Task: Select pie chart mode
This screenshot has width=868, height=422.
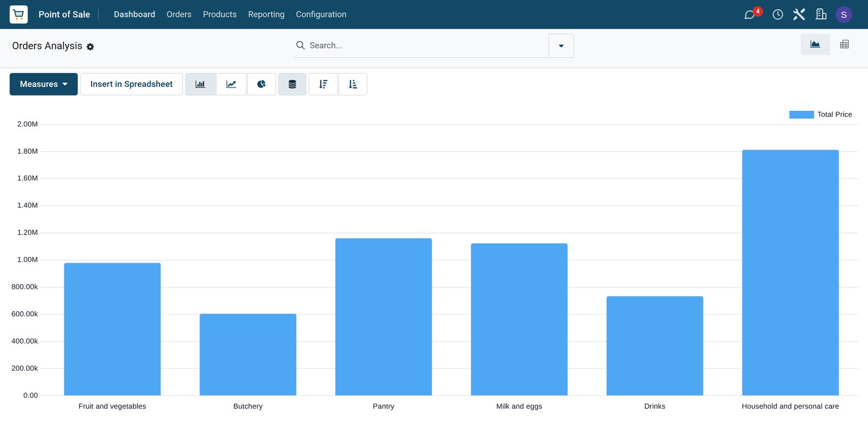Action: coord(261,84)
